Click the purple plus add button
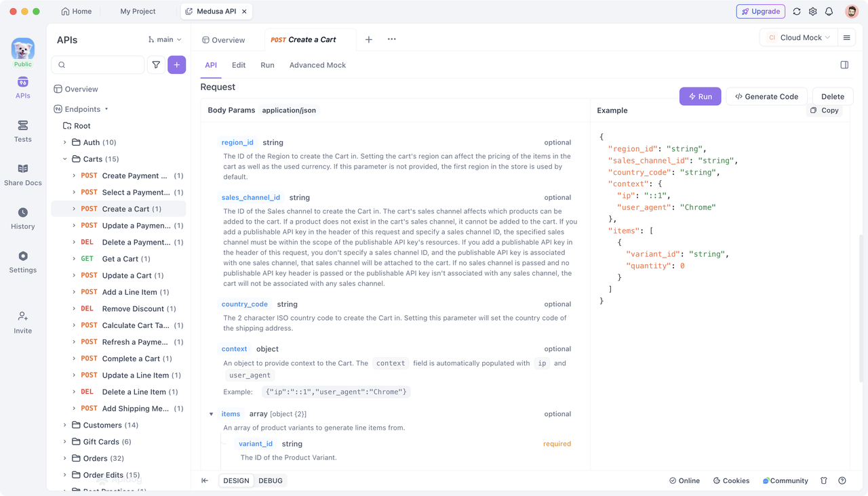Screen dimensions: 868x496 point(177,65)
